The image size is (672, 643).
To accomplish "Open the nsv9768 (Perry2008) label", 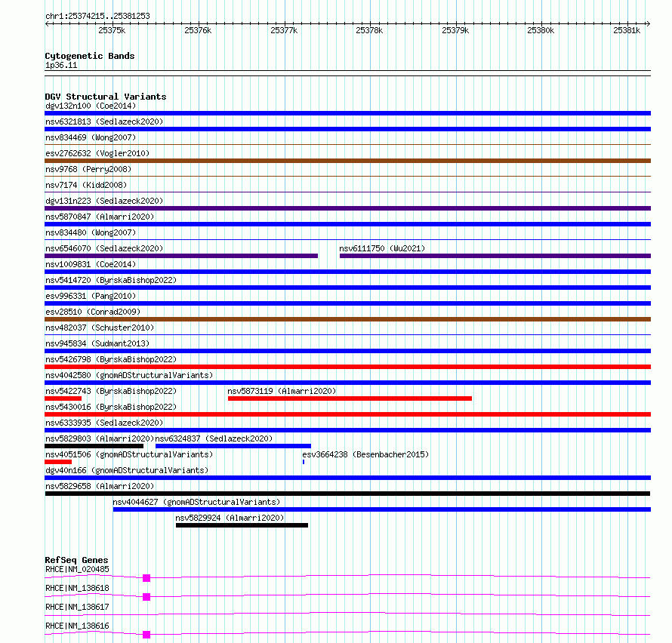I will tap(88, 169).
